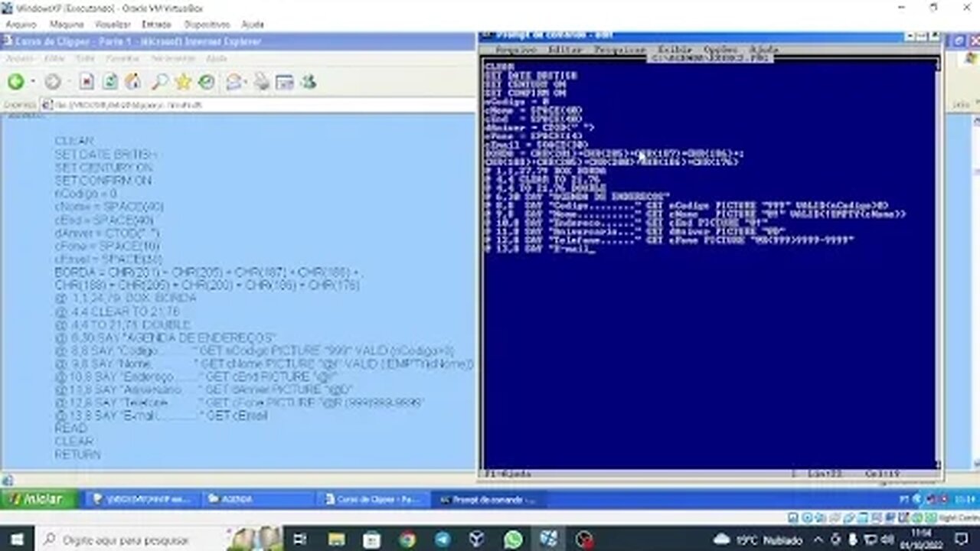
Task: Open Ajuda menu in DOS editor
Action: tap(763, 50)
